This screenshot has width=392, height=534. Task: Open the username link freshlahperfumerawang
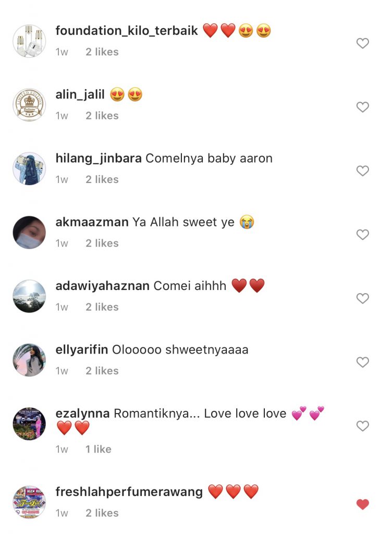(x=129, y=492)
